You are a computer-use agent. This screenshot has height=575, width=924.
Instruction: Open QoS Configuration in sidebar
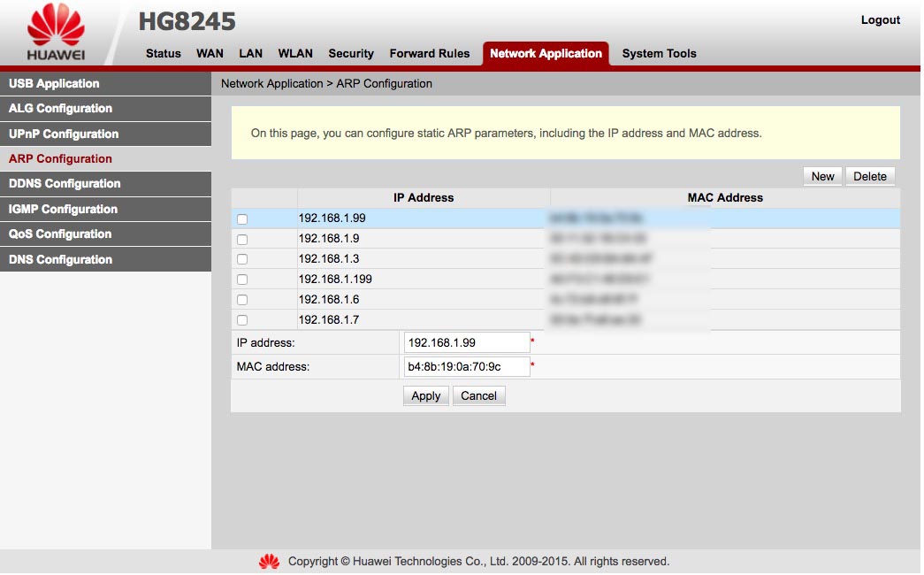105,234
